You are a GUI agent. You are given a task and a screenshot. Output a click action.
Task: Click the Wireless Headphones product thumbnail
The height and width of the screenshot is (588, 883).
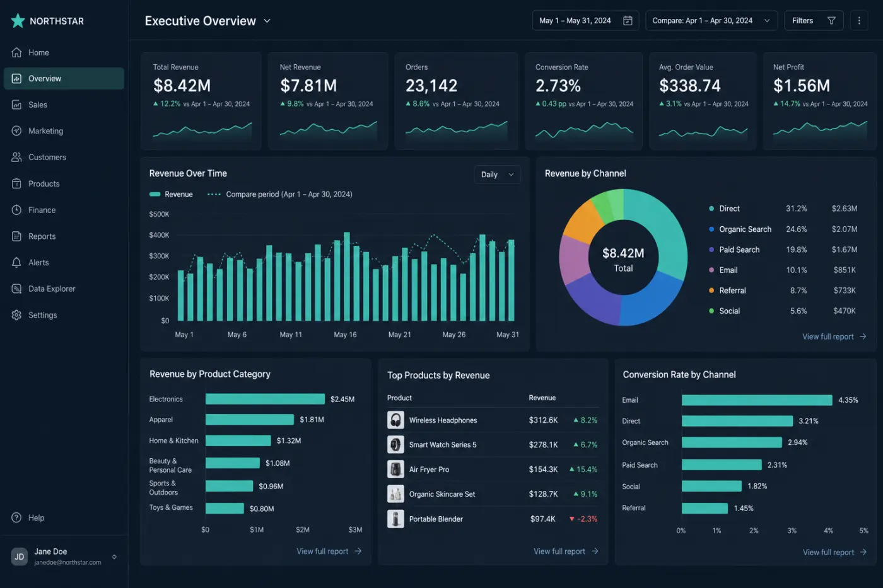[395, 420]
